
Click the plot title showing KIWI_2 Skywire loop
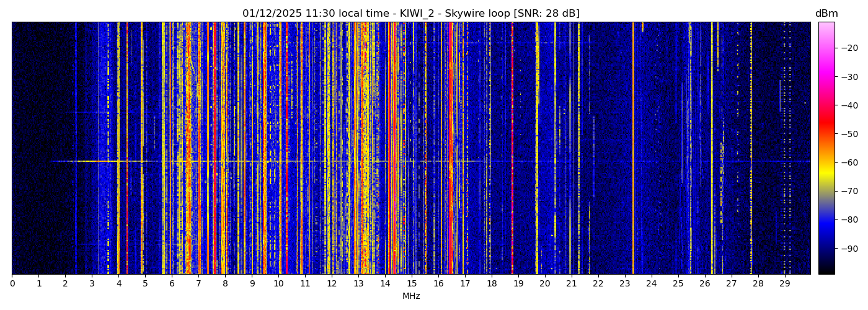pyautogui.click(x=410, y=14)
